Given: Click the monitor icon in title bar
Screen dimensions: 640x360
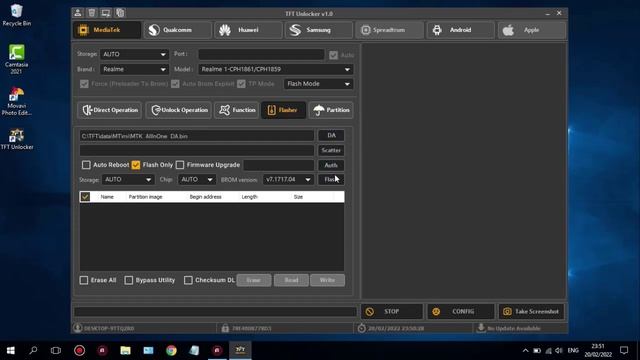Looking at the screenshot, I should coord(106,13).
